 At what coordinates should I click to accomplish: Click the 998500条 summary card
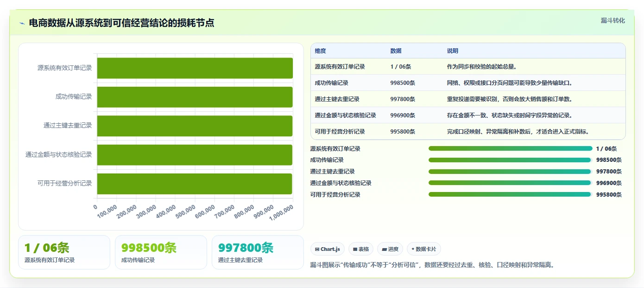161,252
